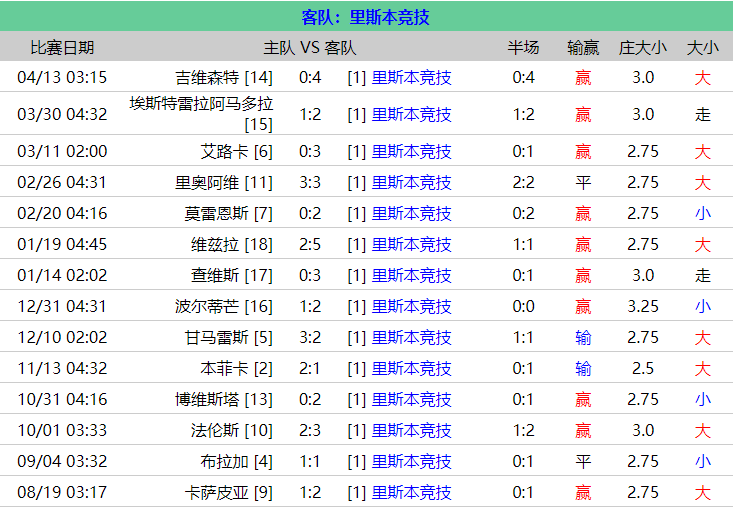Click 里斯本竞技 link in the 里奥阿维 row
735x507 pixels.
point(411,183)
